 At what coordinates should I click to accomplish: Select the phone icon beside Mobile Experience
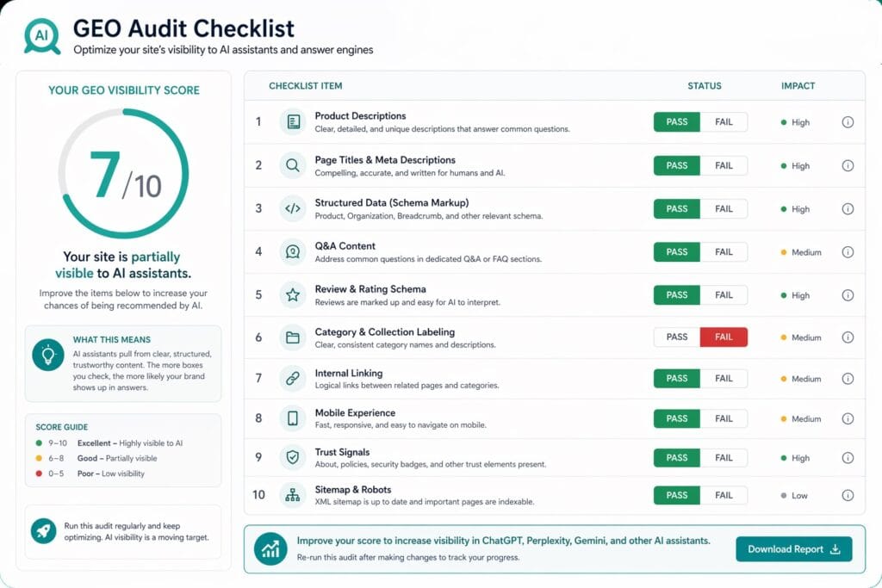[293, 418]
